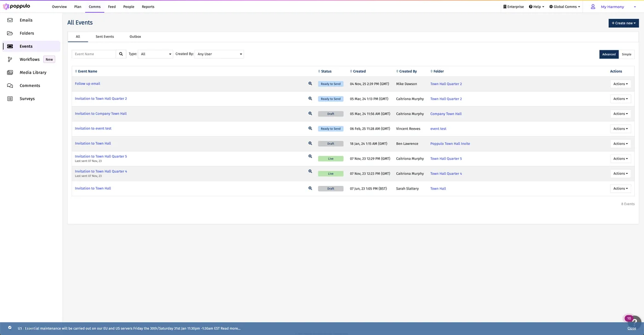The width and height of the screenshot is (644, 335).
Task: Open Global Comms dropdown
Action: (x=565, y=7)
